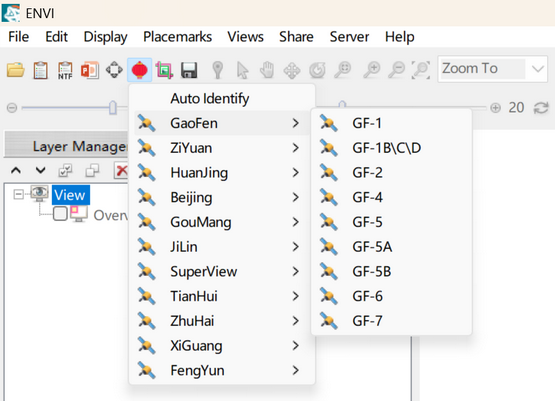555x401 pixels.
Task: Select GF-5B in the submenu
Action: point(391,271)
